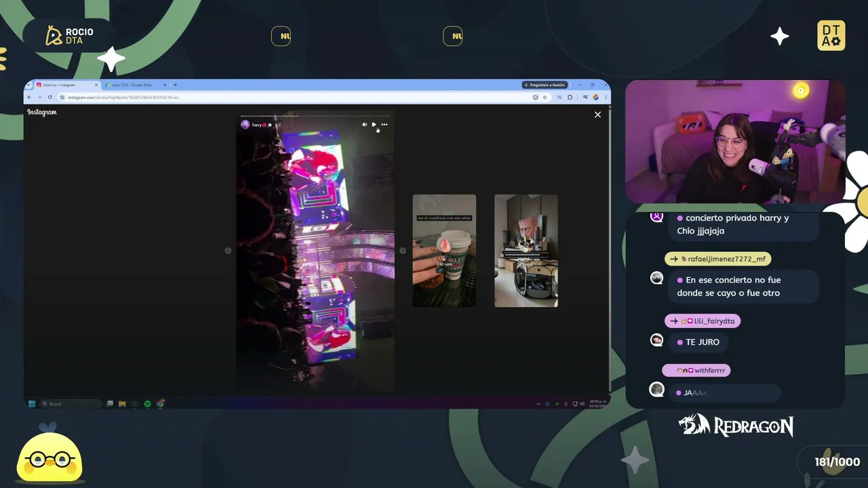The height and width of the screenshot is (488, 868).
Task: Click the ROCIO DTA channel logo
Action: (x=68, y=36)
